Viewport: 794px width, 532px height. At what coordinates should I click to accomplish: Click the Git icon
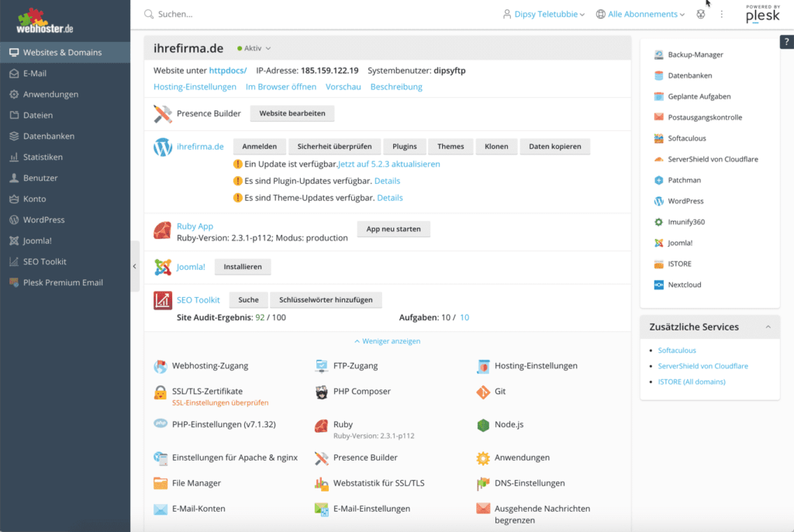483,392
